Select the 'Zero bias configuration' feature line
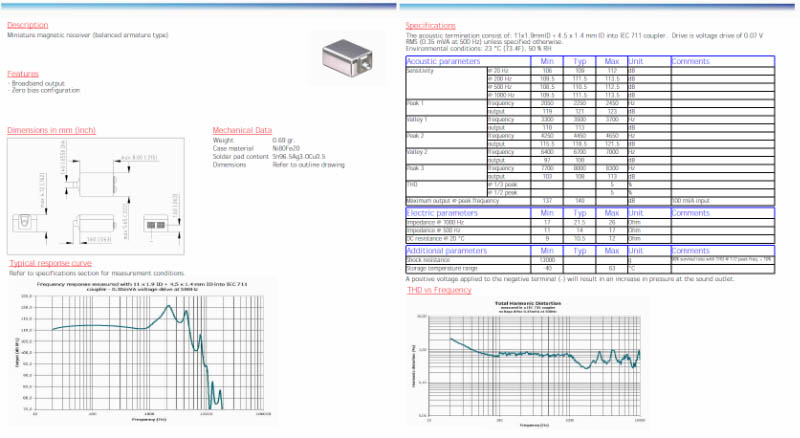Image resolution: width=800 pixels, height=438 pixels. pos(44,90)
